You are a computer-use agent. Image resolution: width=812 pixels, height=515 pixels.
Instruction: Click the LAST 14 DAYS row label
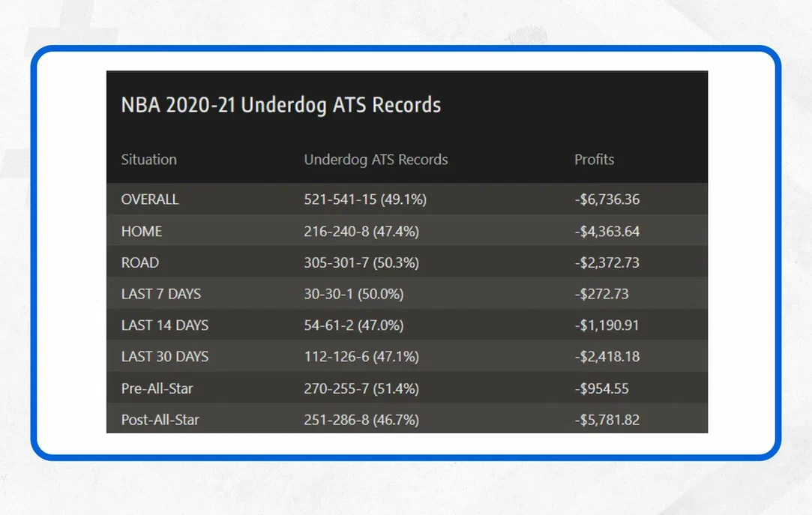point(165,325)
